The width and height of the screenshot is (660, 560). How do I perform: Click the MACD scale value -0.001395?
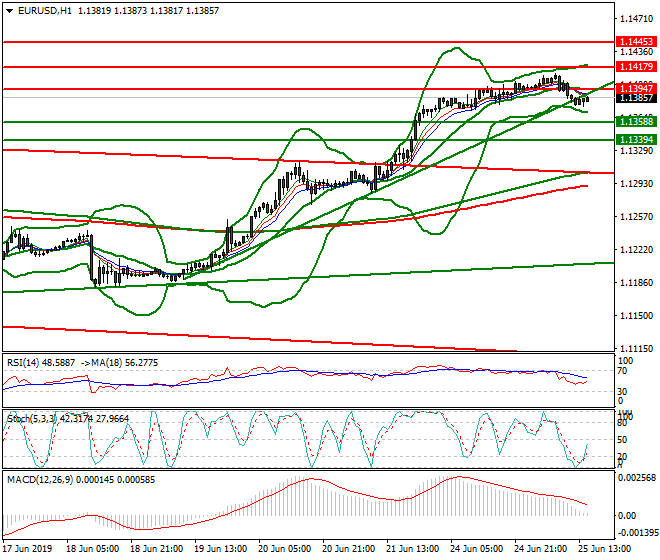637,533
